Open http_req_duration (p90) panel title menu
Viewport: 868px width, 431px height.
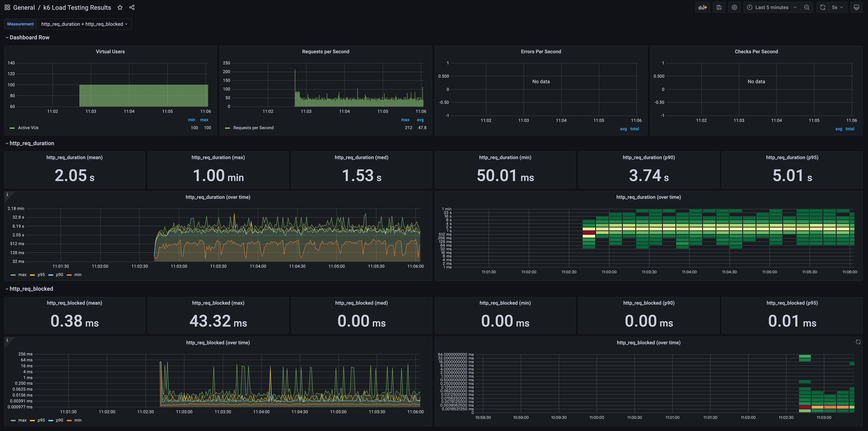tap(649, 158)
